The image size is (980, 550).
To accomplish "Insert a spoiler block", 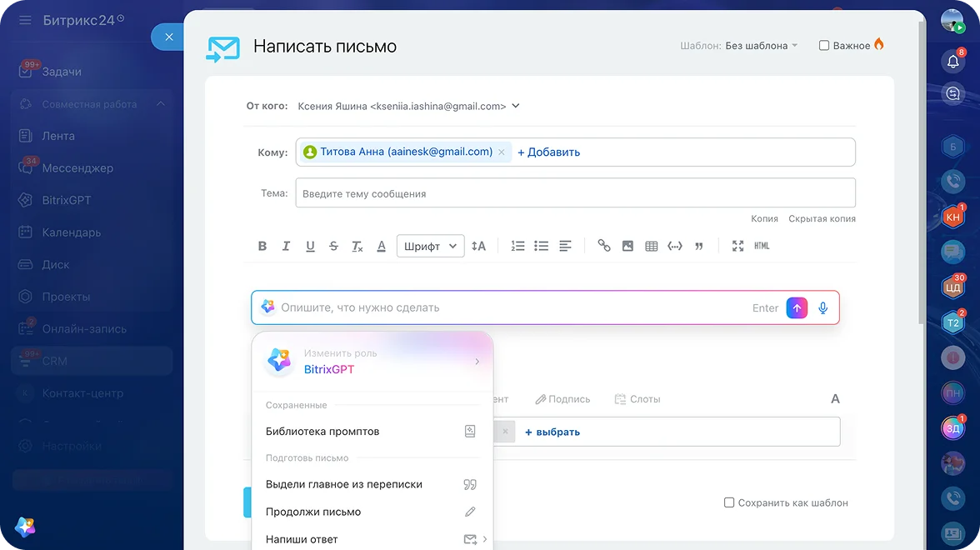I will click(675, 247).
